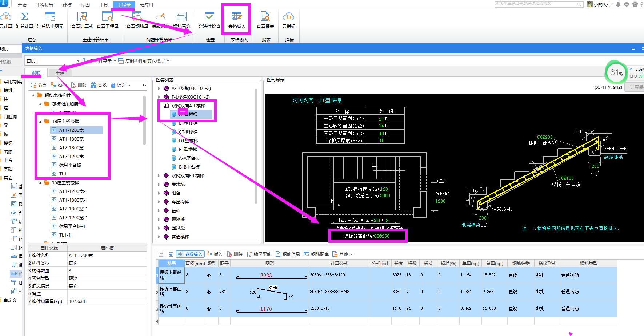Viewport: 644px width, 336px height.
Task: Collapse the 15层主楼楼梯 folder
Action: pyautogui.click(x=41, y=182)
